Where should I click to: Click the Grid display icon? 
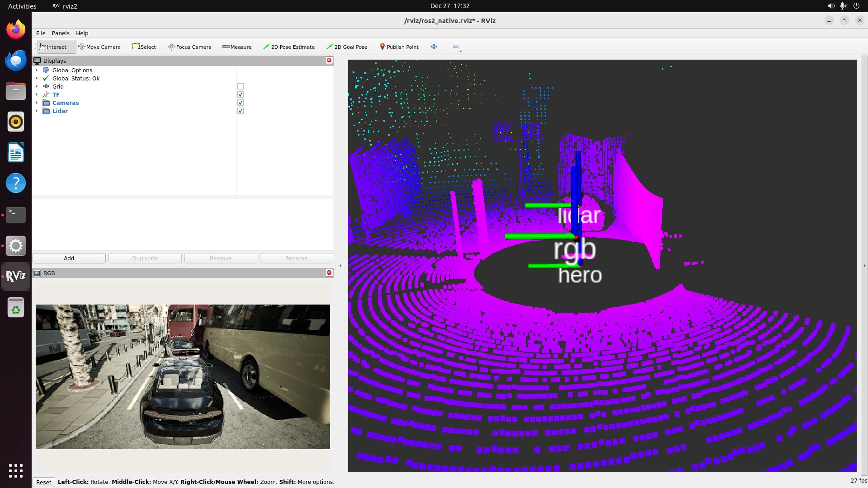(x=46, y=86)
